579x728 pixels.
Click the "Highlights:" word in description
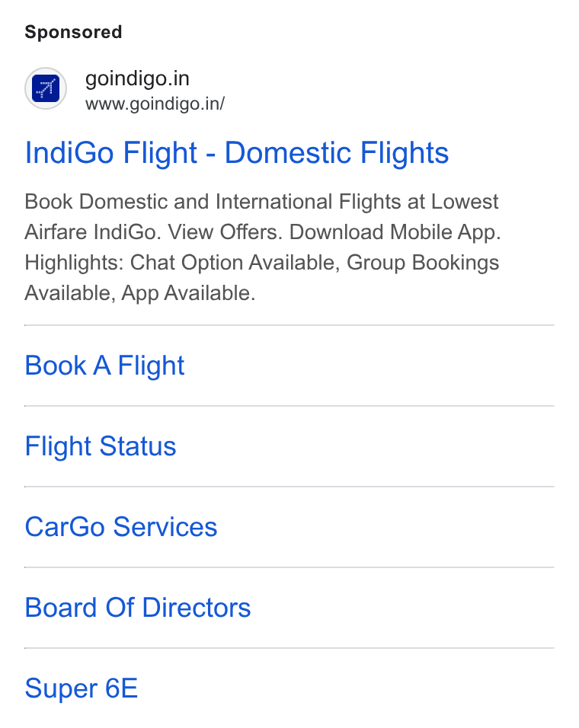75,263
